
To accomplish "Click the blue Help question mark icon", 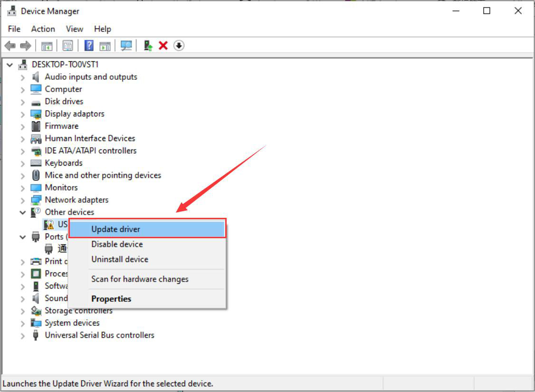I will coord(89,46).
